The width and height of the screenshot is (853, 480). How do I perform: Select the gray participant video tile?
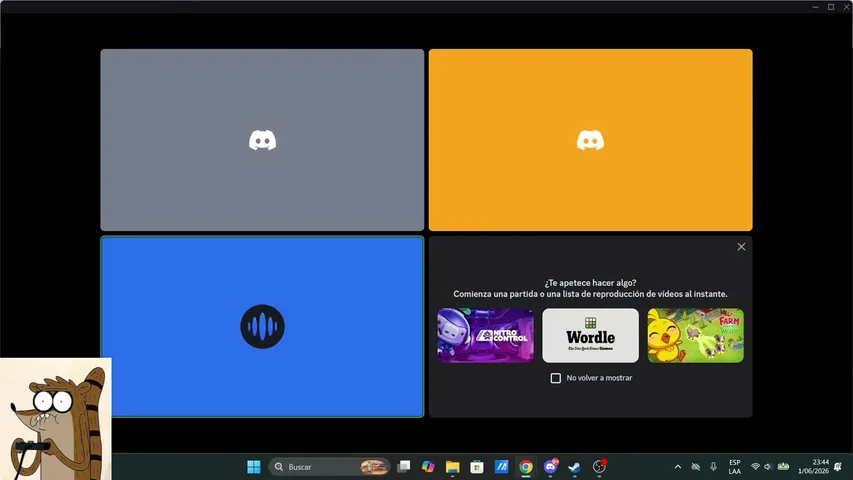click(x=262, y=140)
